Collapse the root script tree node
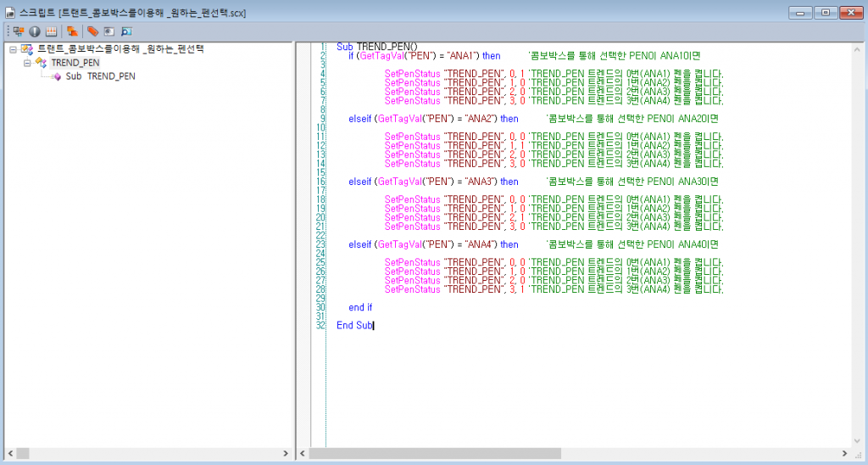Viewport: 868px width, 465px height. coord(13,50)
